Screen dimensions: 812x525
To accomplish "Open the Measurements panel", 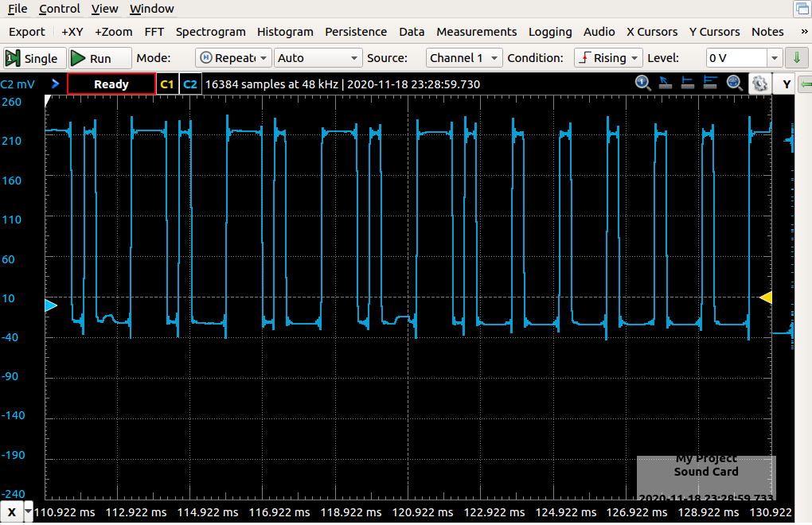I will point(476,32).
